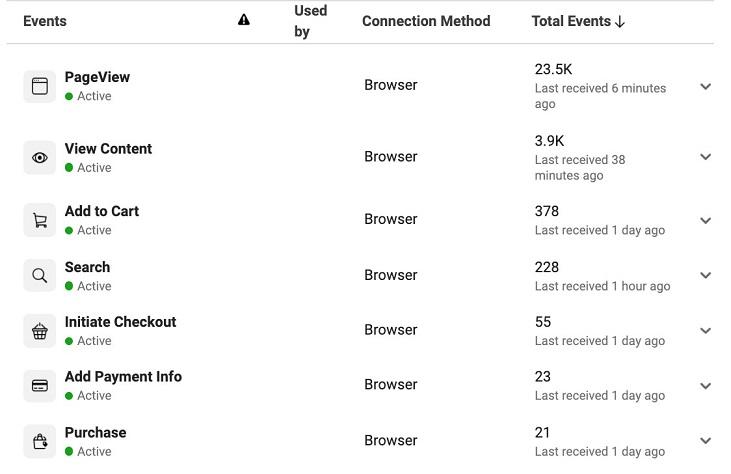Screen dimensions: 731x474
Task: Expand the View Content event details
Action: tap(705, 157)
